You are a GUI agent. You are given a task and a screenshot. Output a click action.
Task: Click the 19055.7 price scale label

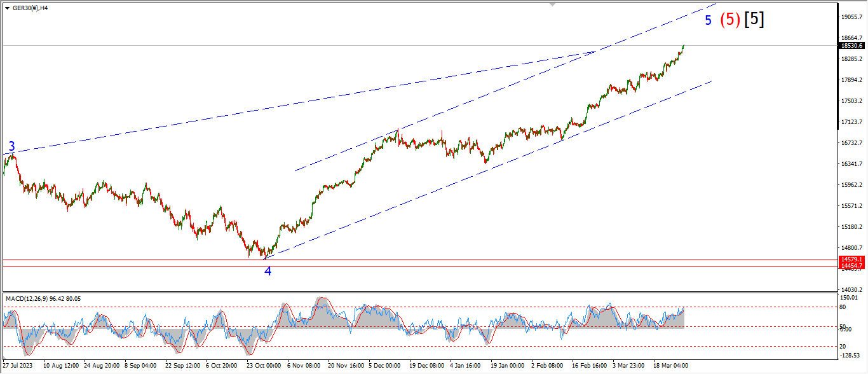pos(851,17)
